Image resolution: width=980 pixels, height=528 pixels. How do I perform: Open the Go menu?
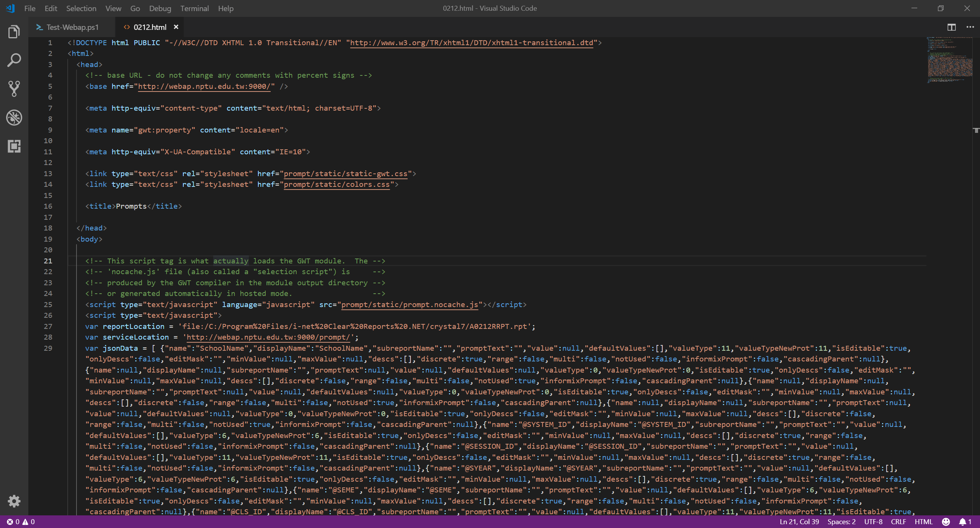coord(135,8)
